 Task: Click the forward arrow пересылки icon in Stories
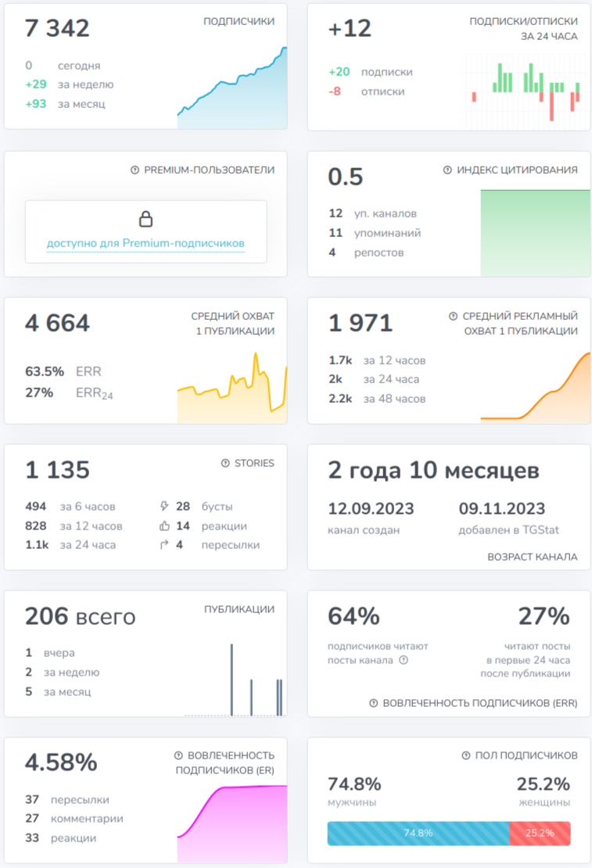coord(164,545)
